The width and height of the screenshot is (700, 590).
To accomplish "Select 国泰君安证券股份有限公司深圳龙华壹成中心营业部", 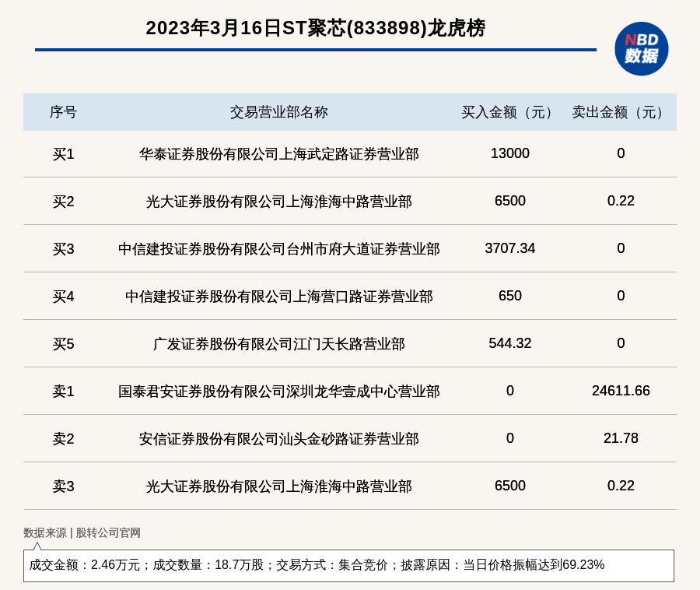I will (x=279, y=392).
